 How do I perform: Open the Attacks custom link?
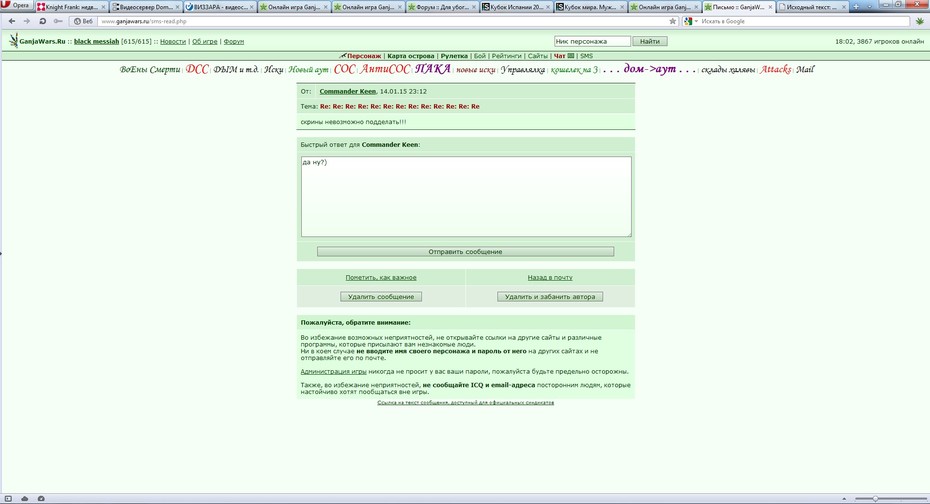click(776, 69)
